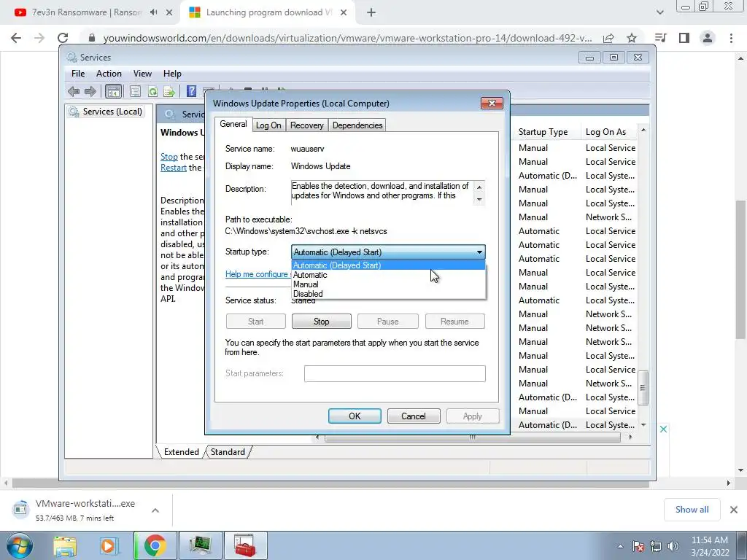Open the Startup type combo box

click(388, 252)
